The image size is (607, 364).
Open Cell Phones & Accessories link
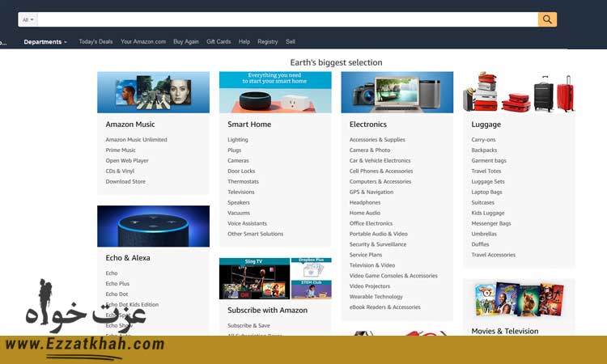click(381, 171)
